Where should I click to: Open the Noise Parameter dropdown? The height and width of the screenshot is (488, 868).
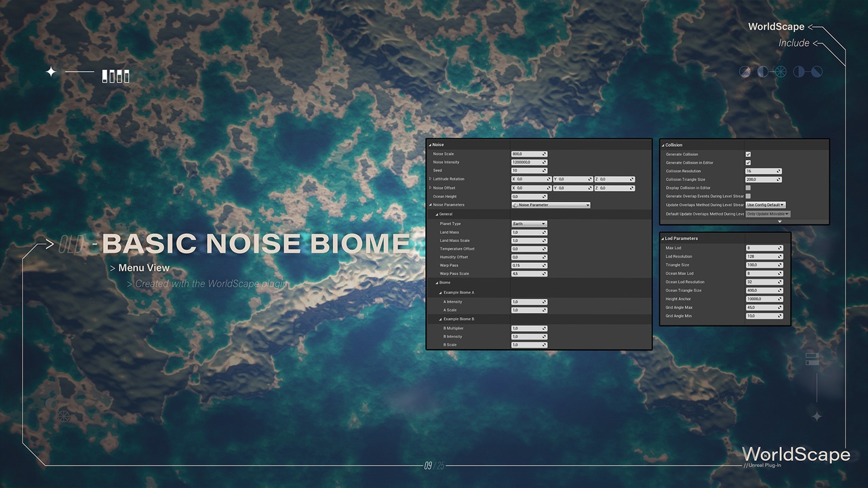pyautogui.click(x=551, y=205)
